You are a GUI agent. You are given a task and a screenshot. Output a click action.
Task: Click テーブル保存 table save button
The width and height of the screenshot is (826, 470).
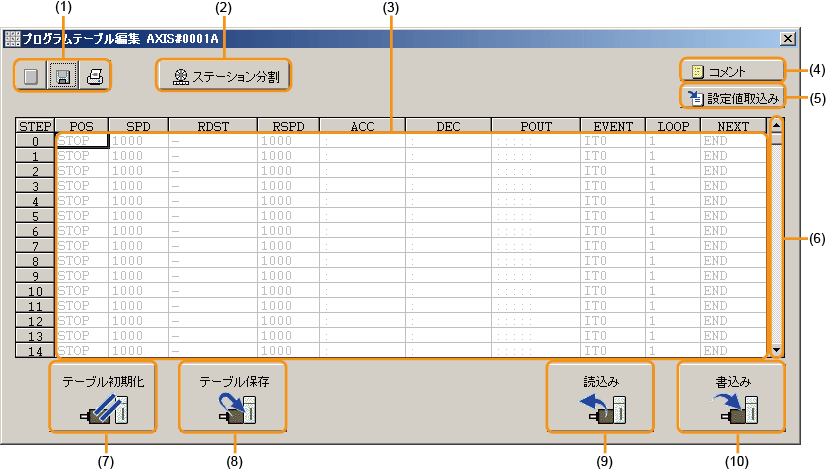(x=233, y=397)
